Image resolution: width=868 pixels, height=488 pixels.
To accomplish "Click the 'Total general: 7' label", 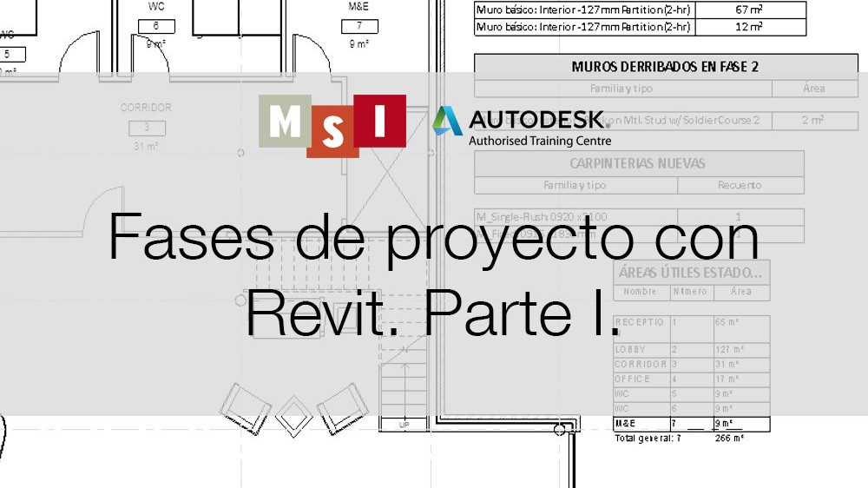I will pos(648,439).
